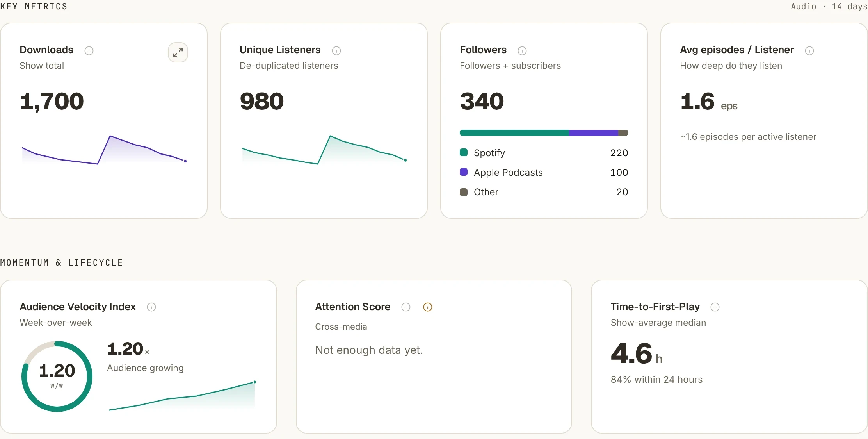The image size is (868, 439).
Task: Click the orange Attention Score warning icon
Action: point(428,307)
